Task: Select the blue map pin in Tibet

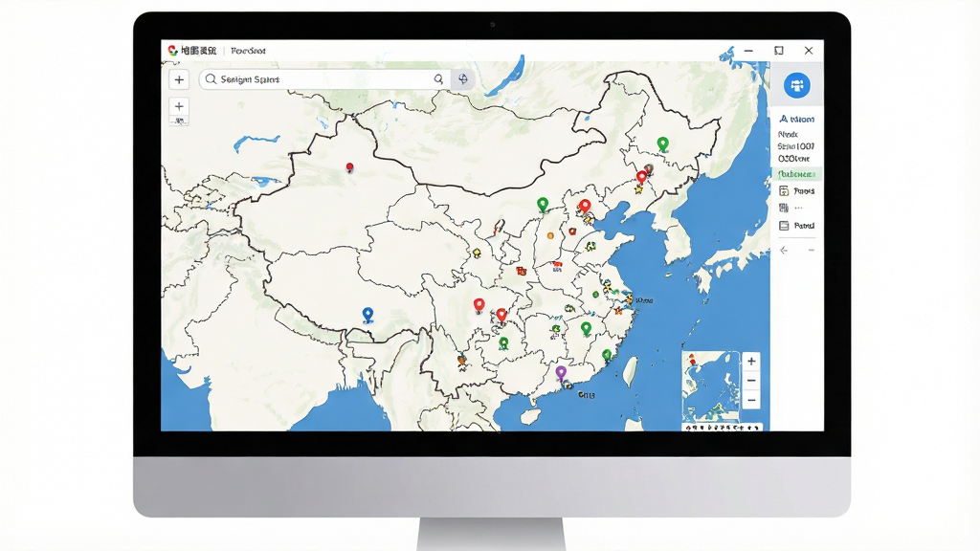Action: 368,315
